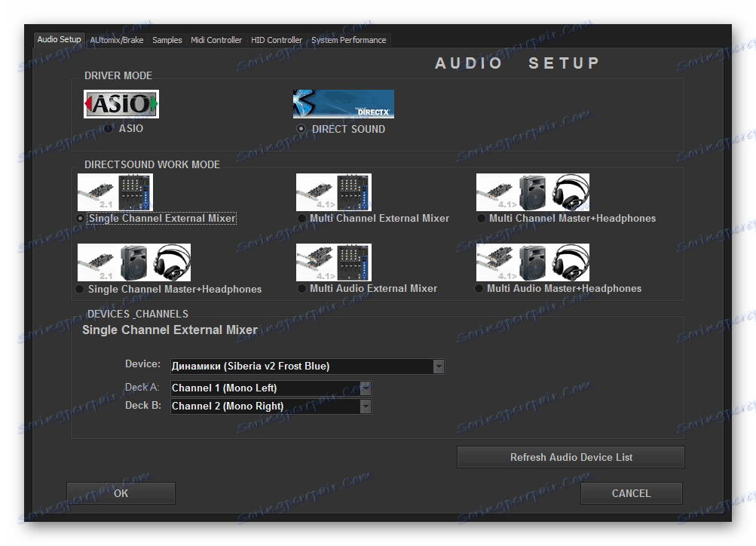Click the Single Channel Master+Headphones picture
The height and width of the screenshot is (546, 756).
134,262
